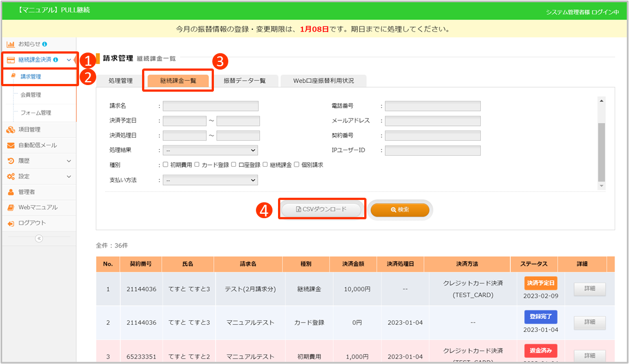Viewport: 629px width, 364px height.
Task: Click the CSVダウンロード button
Action: tap(321, 209)
